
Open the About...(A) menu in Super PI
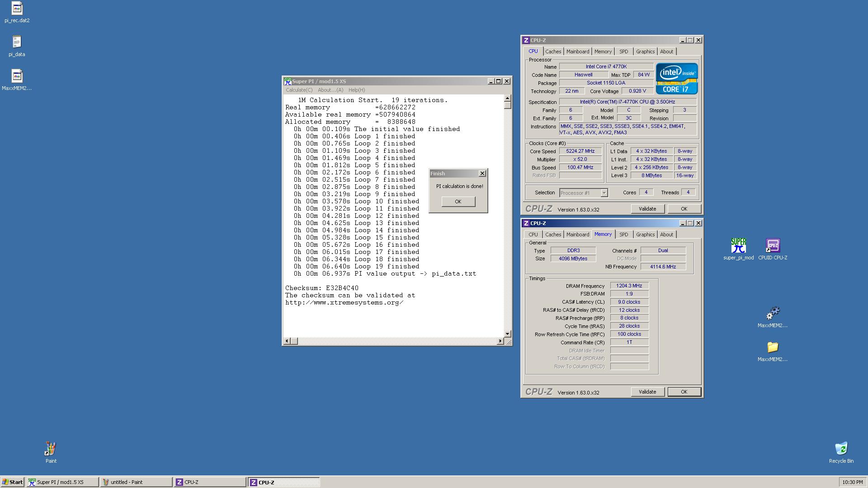coord(330,90)
